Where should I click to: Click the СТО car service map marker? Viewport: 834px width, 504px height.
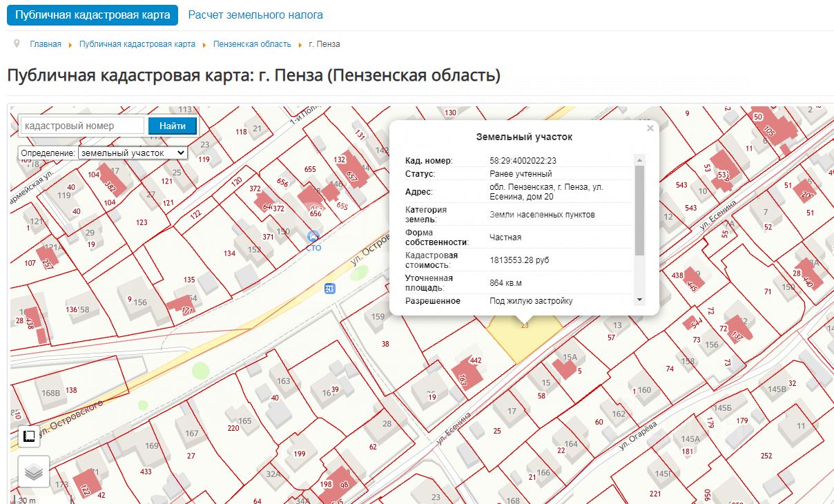coord(313,237)
